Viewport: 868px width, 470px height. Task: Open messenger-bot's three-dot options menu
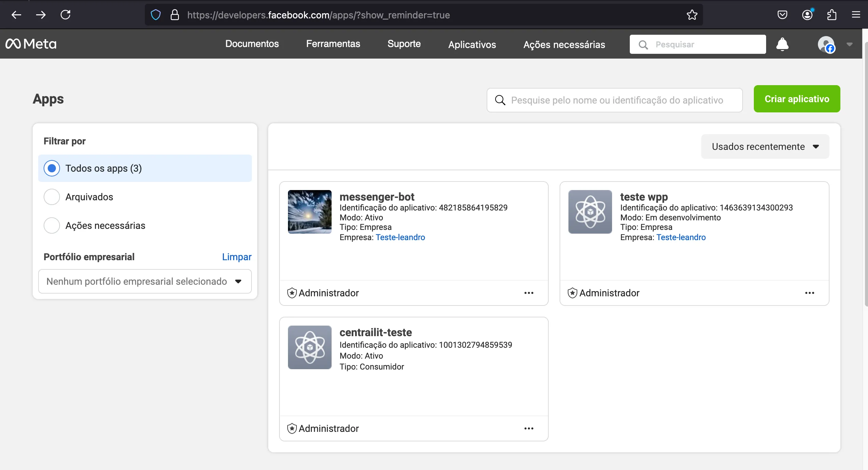tap(529, 293)
